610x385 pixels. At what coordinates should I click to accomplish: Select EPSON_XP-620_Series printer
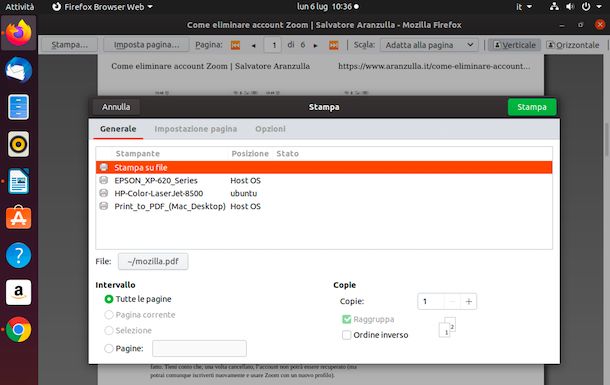coord(324,180)
